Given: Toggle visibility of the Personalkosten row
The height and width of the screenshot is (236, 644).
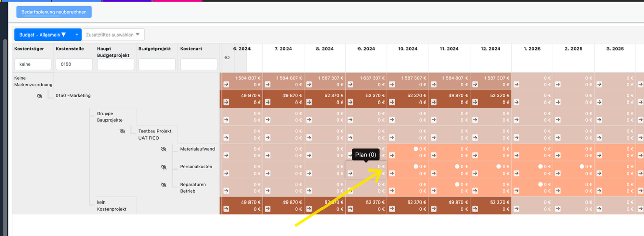Looking at the screenshot, I should click(x=163, y=167).
